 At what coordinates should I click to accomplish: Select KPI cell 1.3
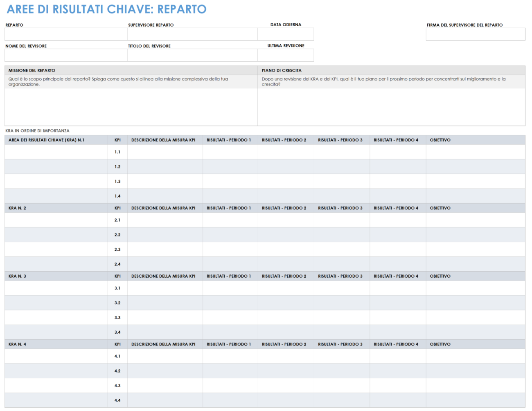click(x=117, y=181)
